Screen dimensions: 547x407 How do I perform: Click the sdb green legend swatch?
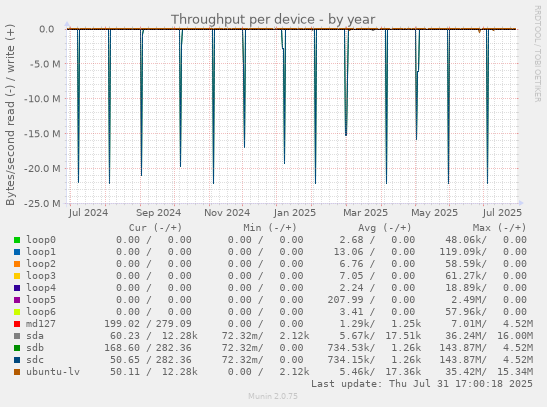tap(17, 348)
